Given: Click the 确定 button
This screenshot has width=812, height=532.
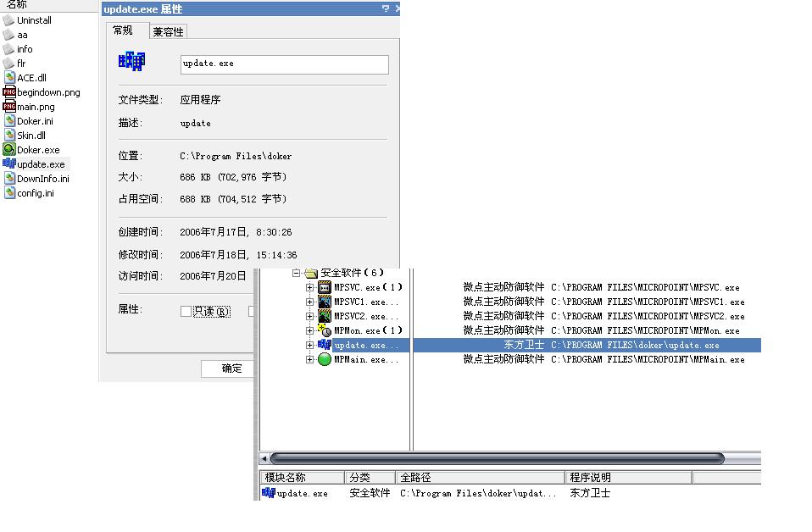Looking at the screenshot, I should (228, 369).
